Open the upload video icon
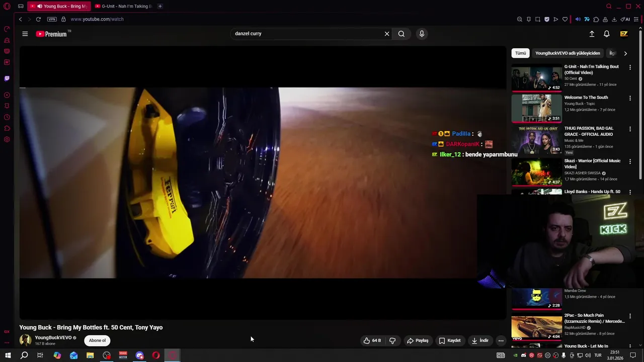Image resolution: width=644 pixels, height=362 pixels. 592,34
